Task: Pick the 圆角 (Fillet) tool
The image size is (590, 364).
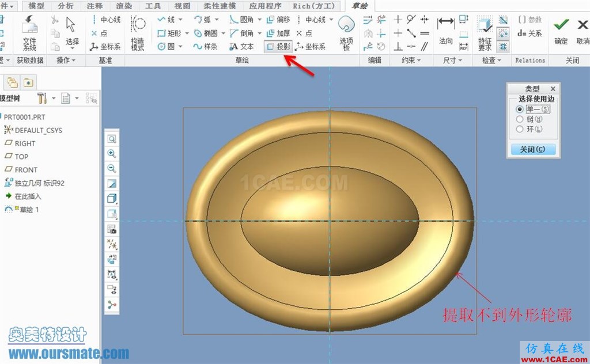Action: click(x=241, y=20)
